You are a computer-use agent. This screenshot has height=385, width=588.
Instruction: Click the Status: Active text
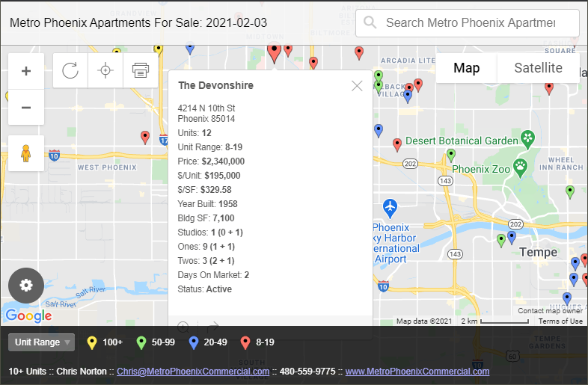click(205, 289)
